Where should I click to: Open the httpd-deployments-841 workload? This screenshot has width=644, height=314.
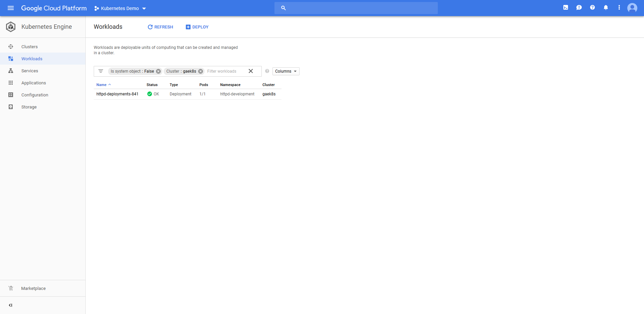(x=117, y=94)
